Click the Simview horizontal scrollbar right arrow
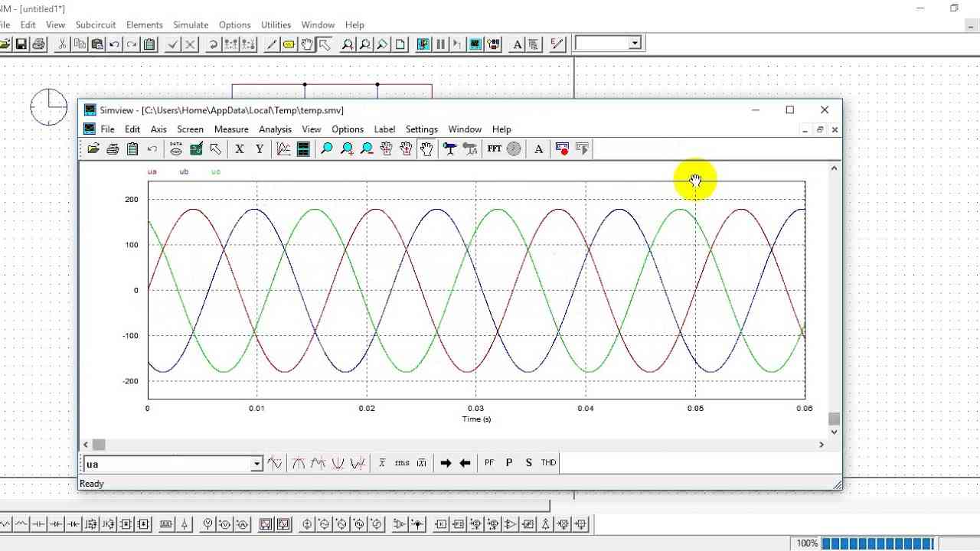Screen dimensions: 980x551 (x=822, y=445)
